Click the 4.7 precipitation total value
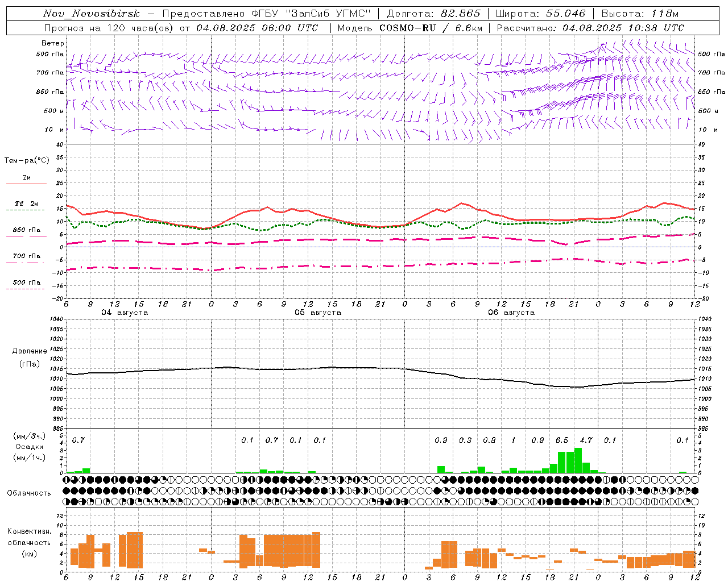 586,440
